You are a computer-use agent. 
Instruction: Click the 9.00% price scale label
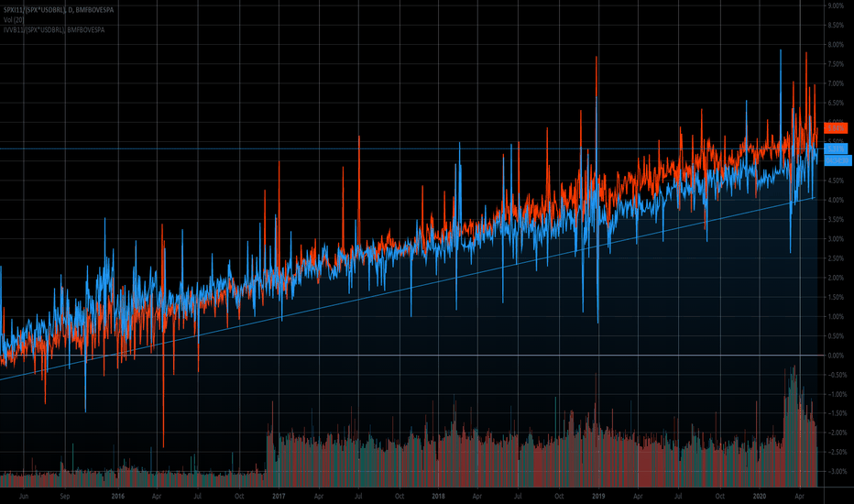click(x=836, y=5)
